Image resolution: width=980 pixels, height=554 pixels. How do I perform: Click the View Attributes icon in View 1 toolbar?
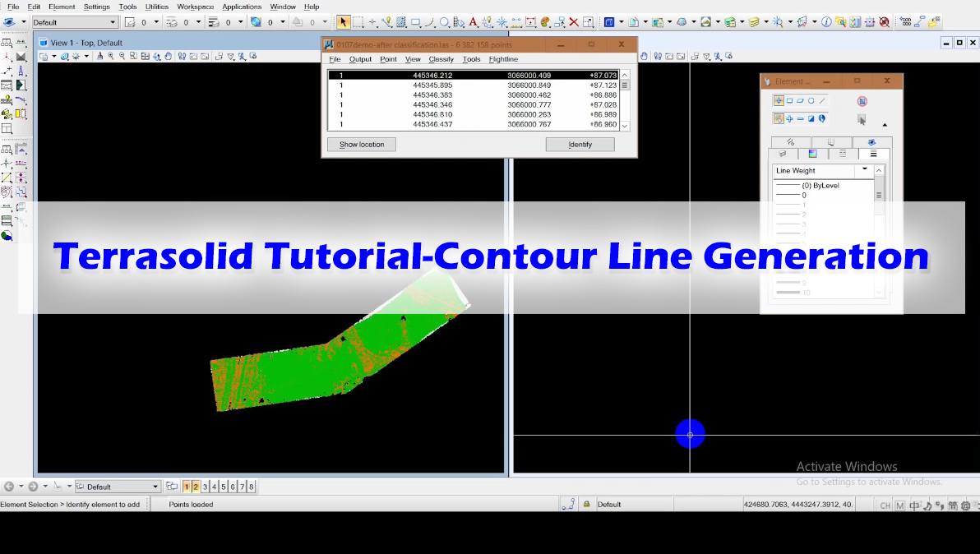coord(43,56)
